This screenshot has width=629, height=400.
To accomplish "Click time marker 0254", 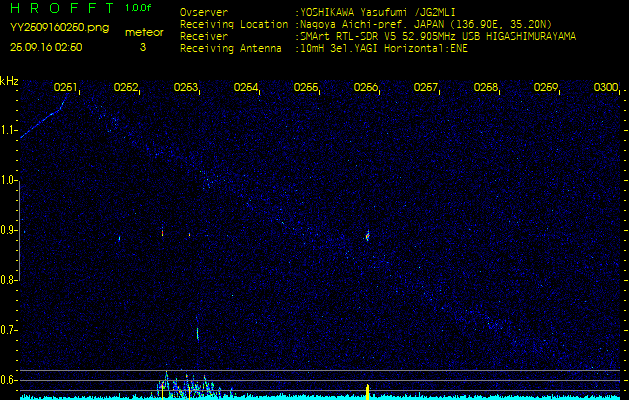I will tap(246, 87).
